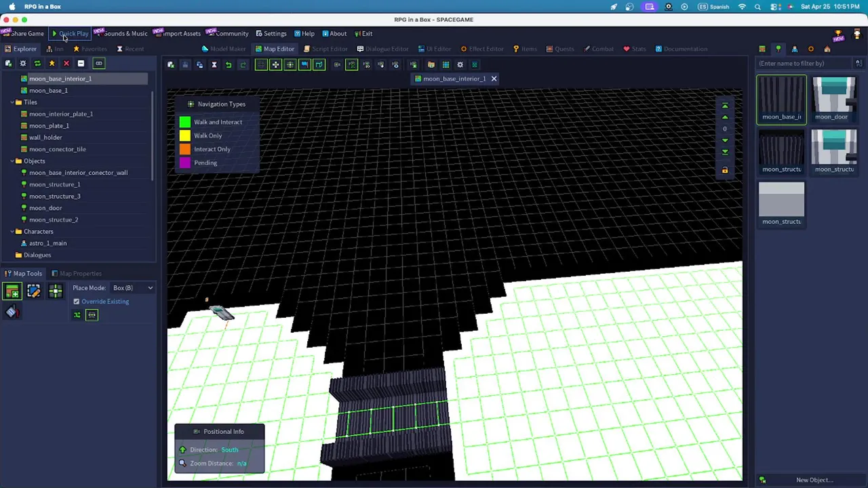This screenshot has width=868, height=488.
Task: Click the Walk Only yellow swatch
Action: (185, 136)
